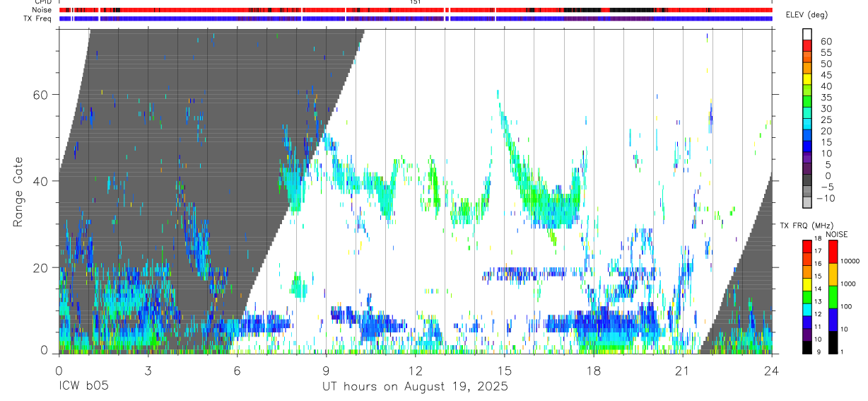Click the '24' tick label on the UT hours axis
This screenshot has width=868, height=401.
(x=771, y=370)
